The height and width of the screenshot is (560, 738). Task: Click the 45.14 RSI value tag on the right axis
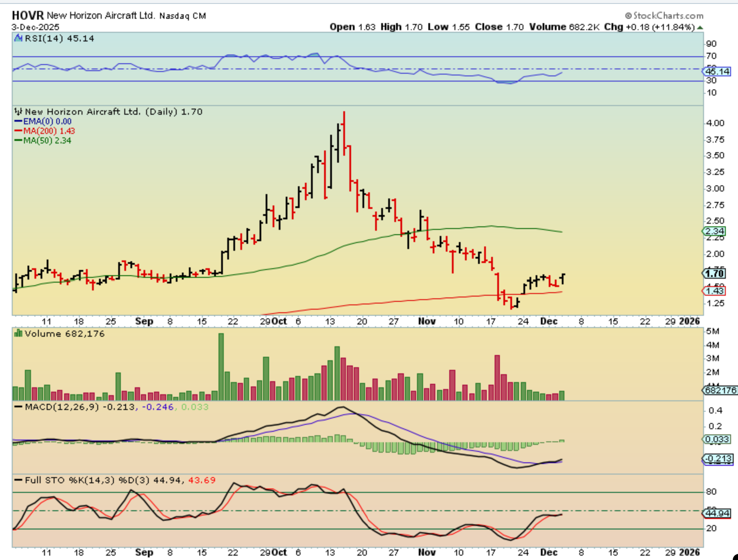point(717,72)
